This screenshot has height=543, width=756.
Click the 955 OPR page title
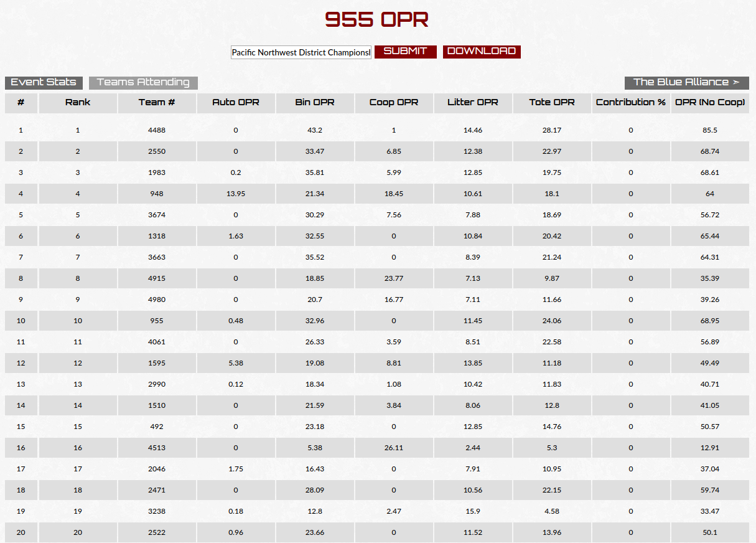(377, 20)
